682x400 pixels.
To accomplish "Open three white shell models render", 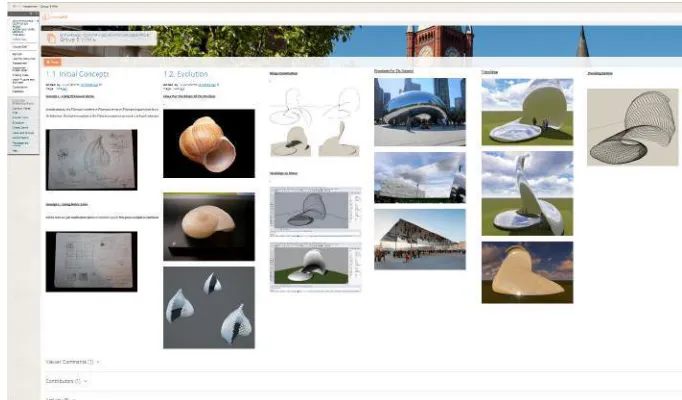I will coord(209,307).
